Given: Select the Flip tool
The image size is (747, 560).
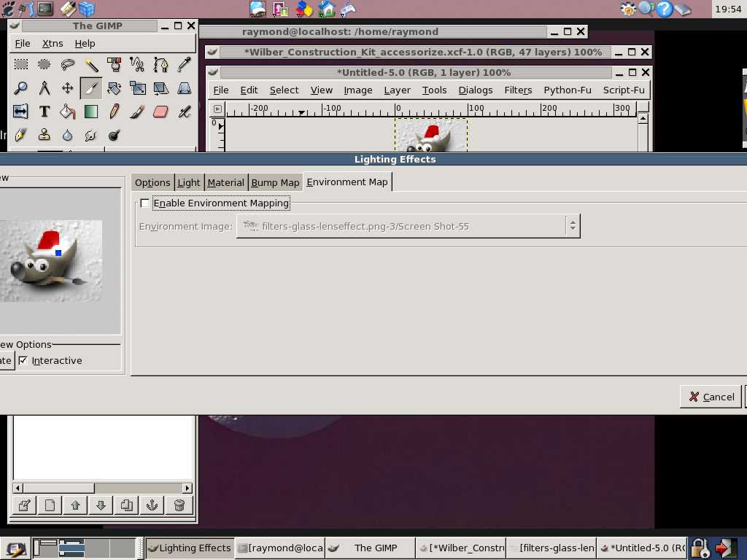Looking at the screenshot, I should coord(20,112).
